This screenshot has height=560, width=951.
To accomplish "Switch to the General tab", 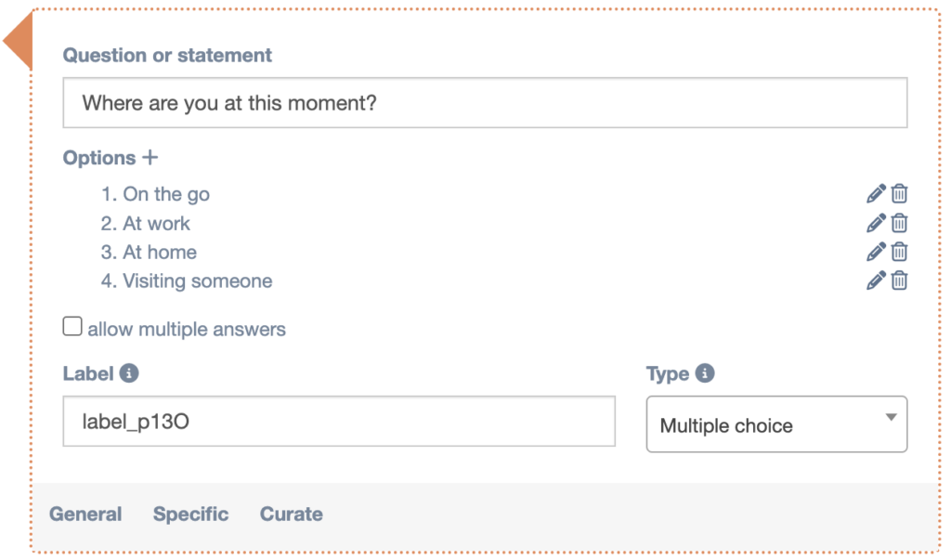I will pyautogui.click(x=85, y=514).
